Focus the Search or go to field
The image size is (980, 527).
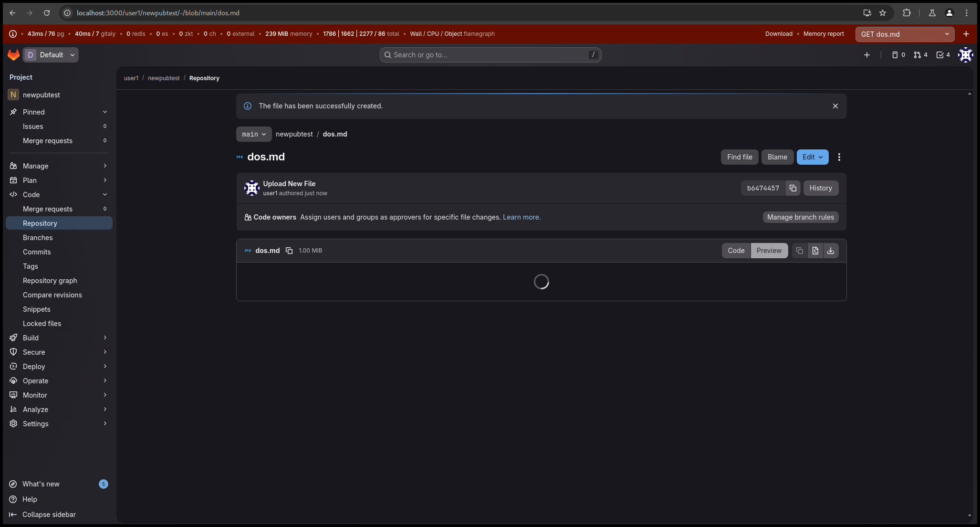click(x=490, y=55)
